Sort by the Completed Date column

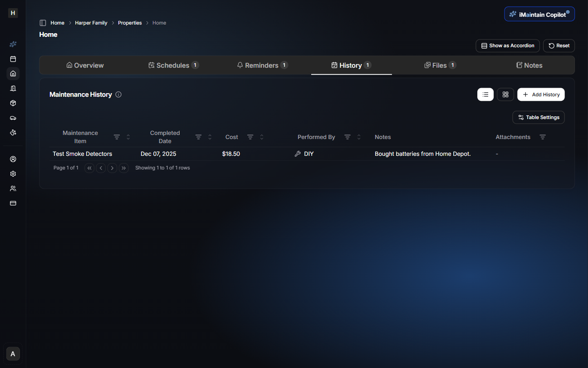[209, 137]
